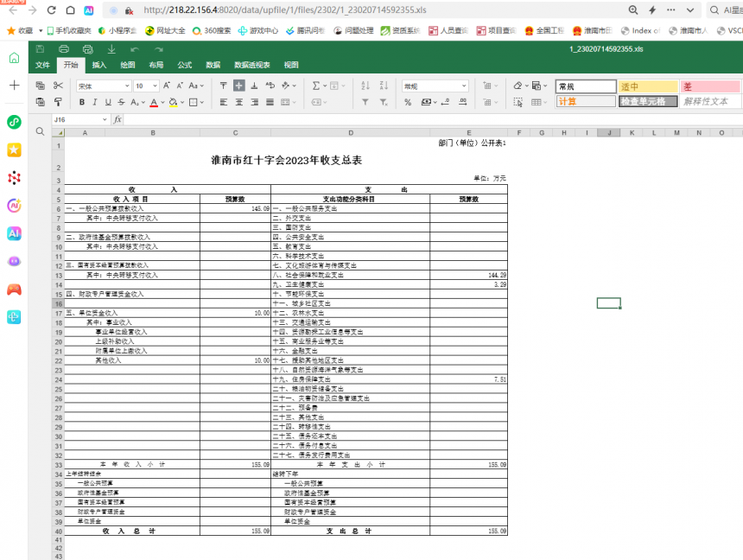Click the Print icon
The image size is (743, 560).
[x=63, y=49]
